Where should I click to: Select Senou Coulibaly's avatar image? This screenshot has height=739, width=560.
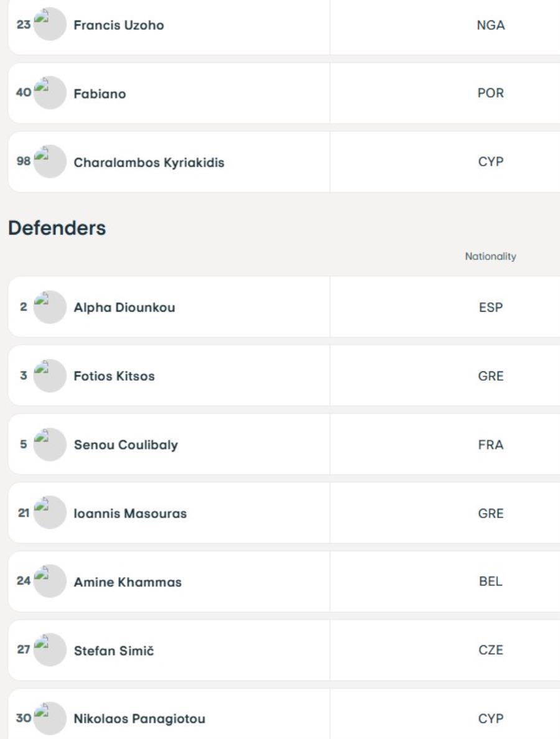(x=50, y=444)
